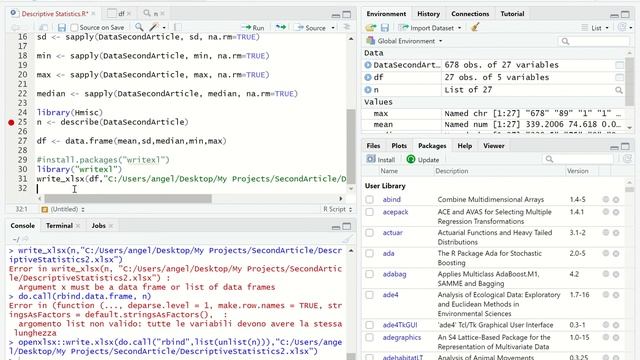Image resolution: width=640 pixels, height=360 pixels.
Task: Refresh the Packages list icon
Action: [627, 159]
